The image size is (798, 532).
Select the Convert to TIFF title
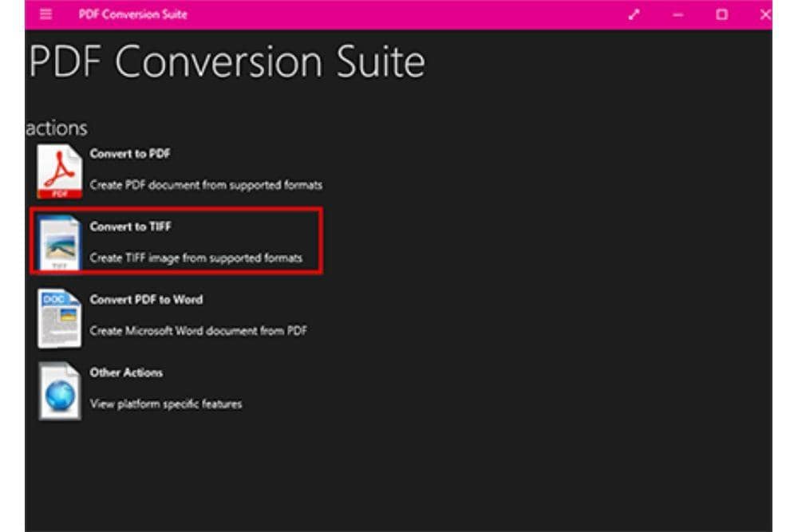(x=131, y=227)
